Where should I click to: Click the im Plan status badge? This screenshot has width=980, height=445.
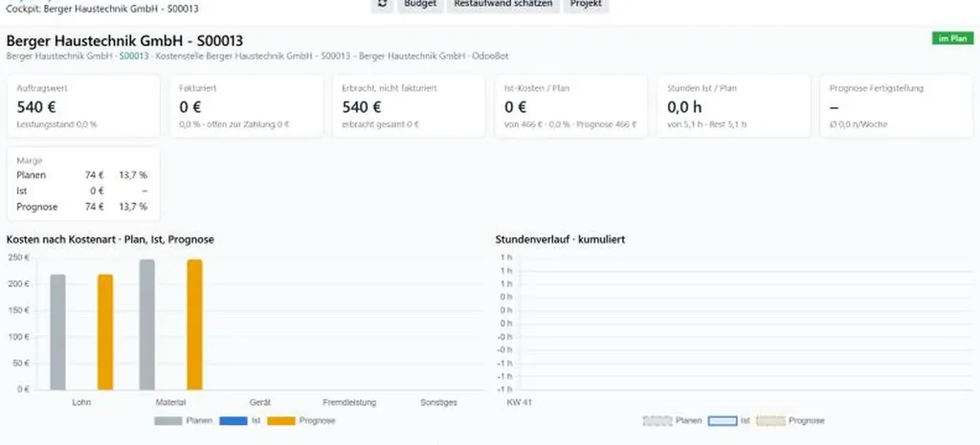coord(952,38)
